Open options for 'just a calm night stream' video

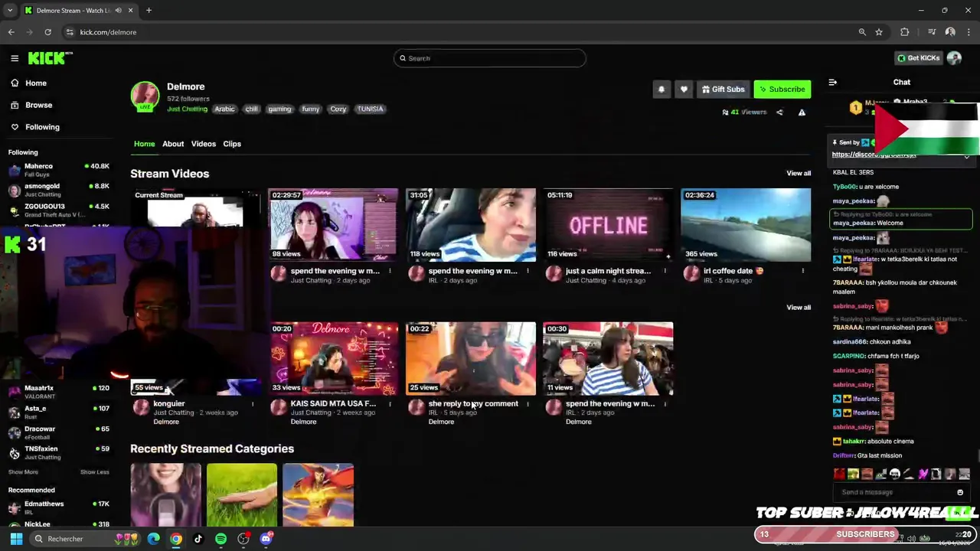pyautogui.click(x=665, y=271)
